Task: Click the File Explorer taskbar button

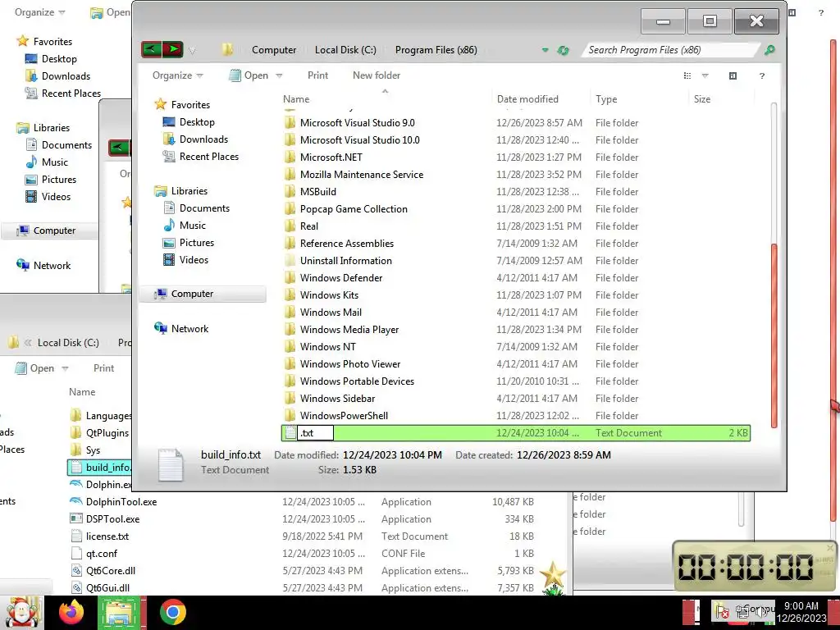Action: click(x=122, y=612)
